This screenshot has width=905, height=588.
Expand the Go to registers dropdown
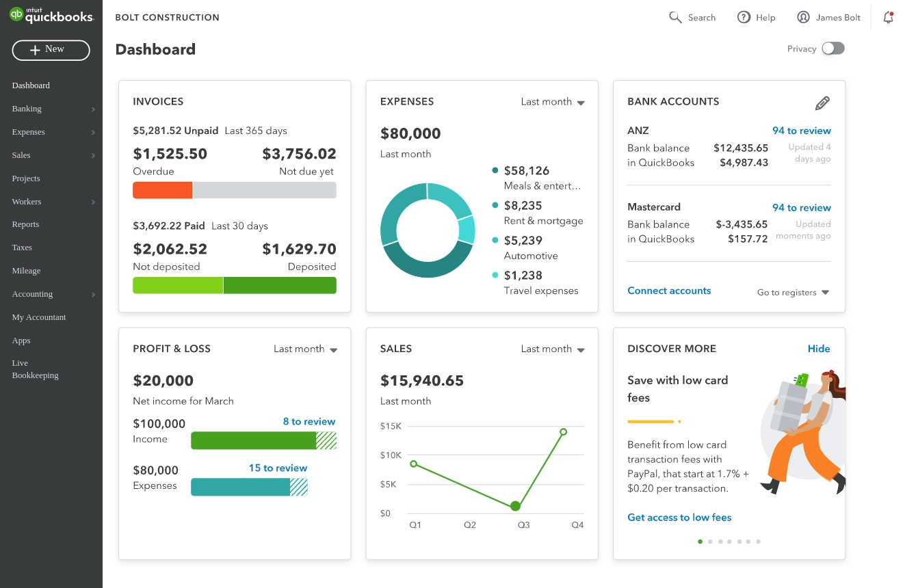click(793, 293)
